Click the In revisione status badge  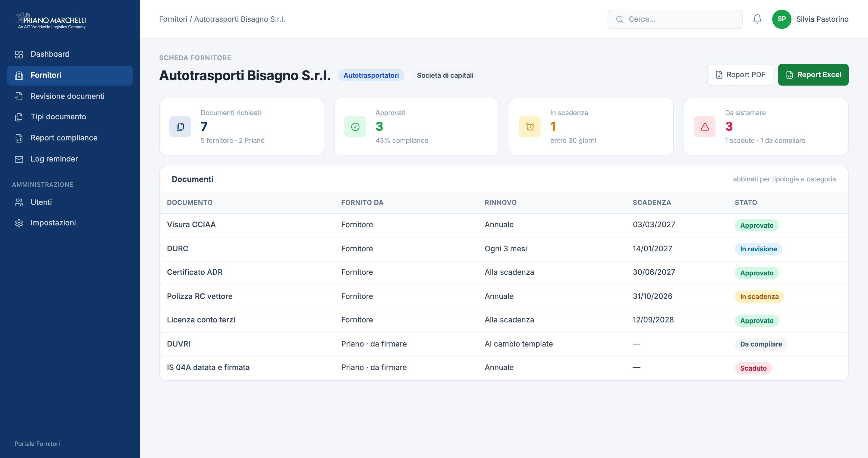click(x=758, y=249)
